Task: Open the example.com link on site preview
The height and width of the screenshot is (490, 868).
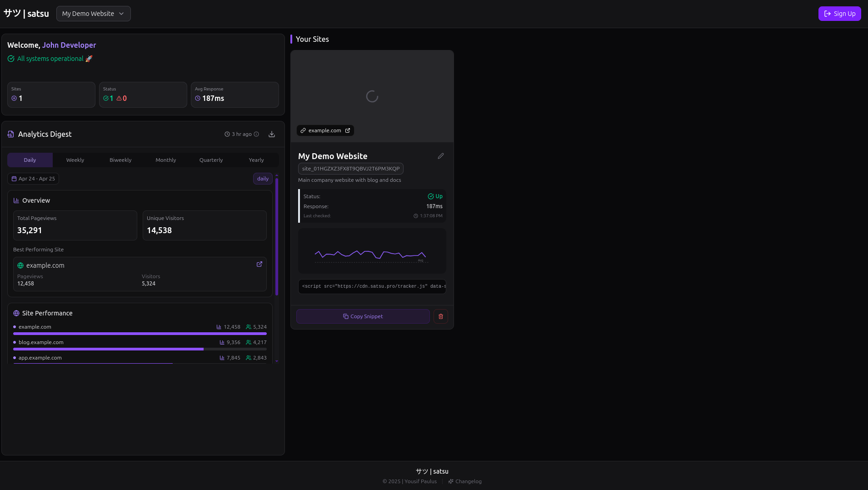Action: click(x=325, y=130)
